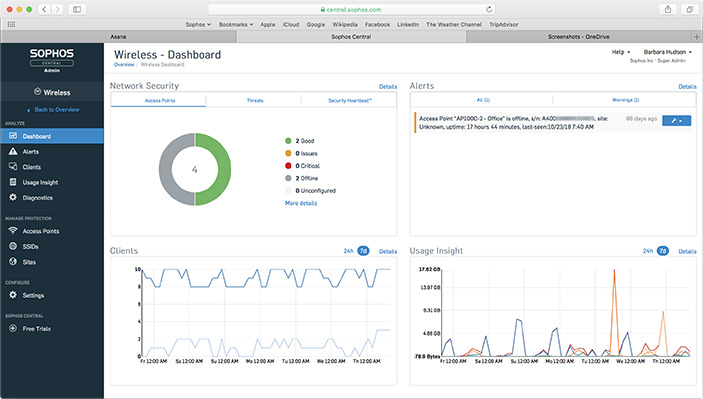Open Diagnostics gear icon in sidebar
The width and height of the screenshot is (703, 399).
pos(13,197)
